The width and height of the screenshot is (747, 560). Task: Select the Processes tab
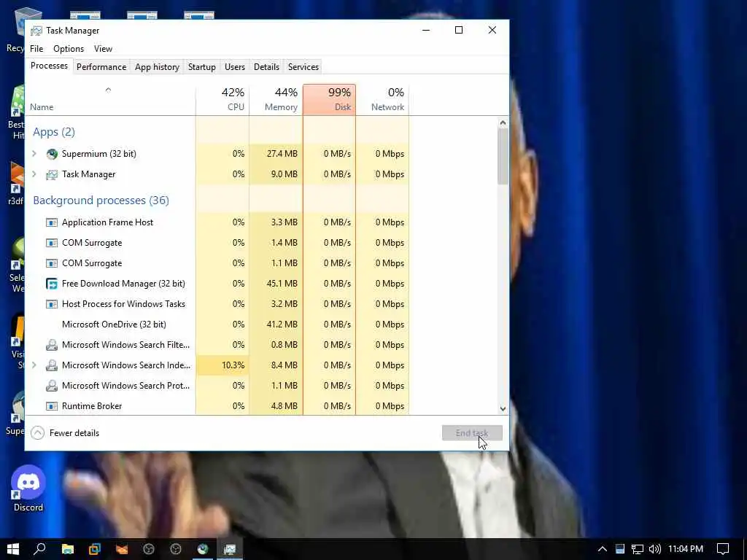pos(49,66)
